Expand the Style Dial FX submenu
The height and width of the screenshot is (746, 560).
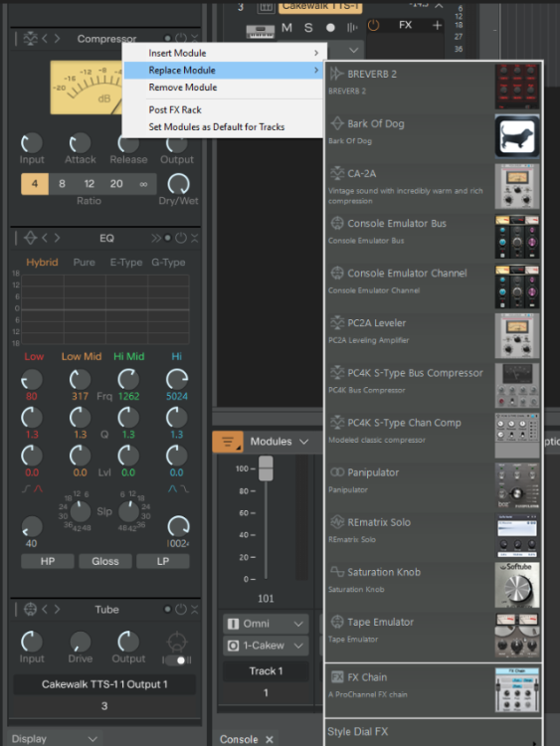[x=433, y=732]
